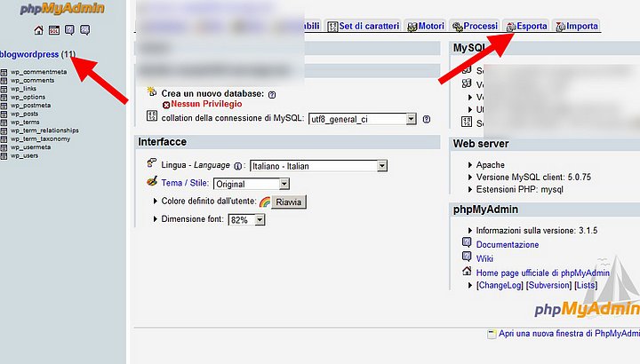
Task: Open the Motori tab
Action: pyautogui.click(x=426, y=26)
